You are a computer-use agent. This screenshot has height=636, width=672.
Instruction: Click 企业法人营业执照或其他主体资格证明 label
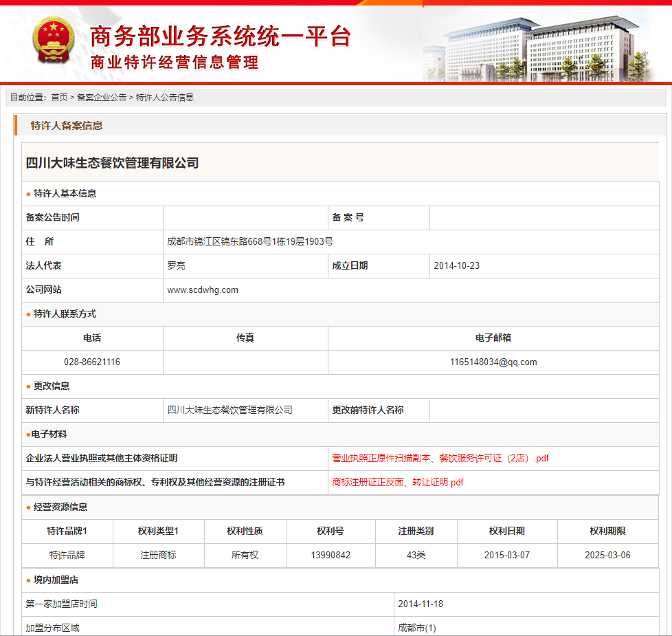(102, 458)
